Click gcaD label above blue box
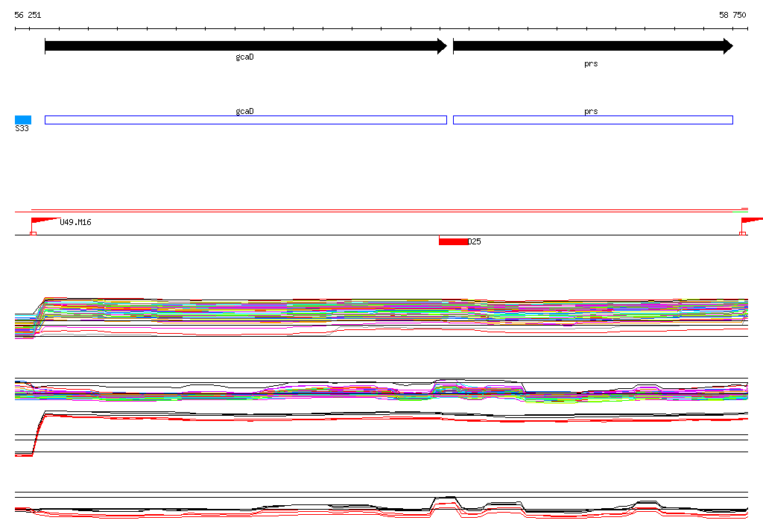763x532 pixels. click(244, 112)
